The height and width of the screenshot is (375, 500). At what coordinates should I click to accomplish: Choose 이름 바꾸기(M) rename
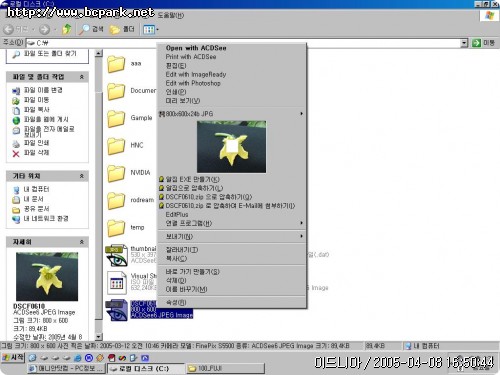(x=232, y=289)
